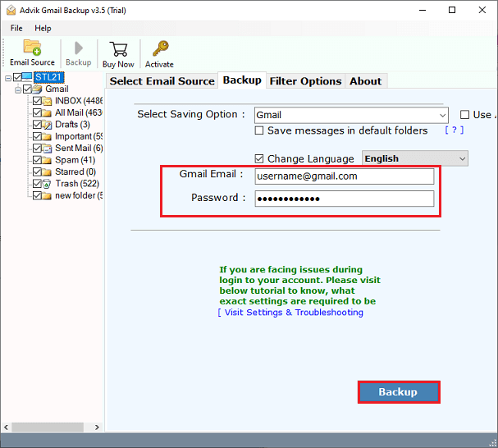Collapse the Gmail tree node
The width and height of the screenshot is (498, 448).
click(18, 89)
